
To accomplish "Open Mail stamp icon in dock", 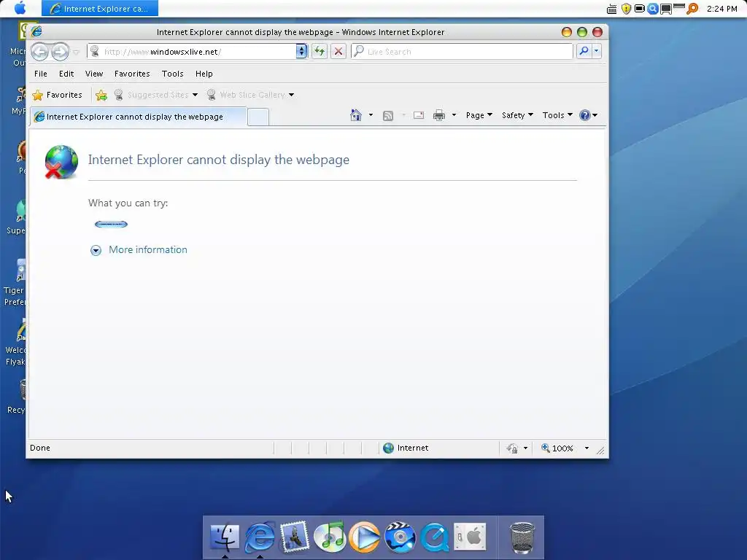I will (x=295, y=537).
